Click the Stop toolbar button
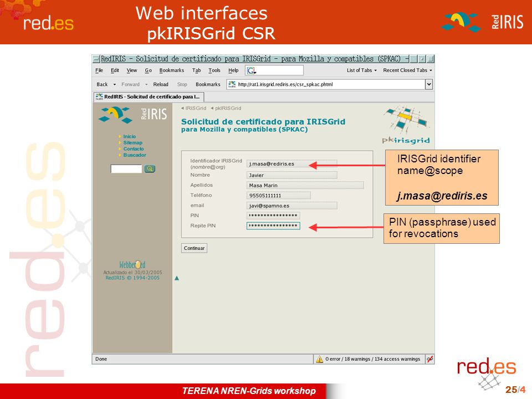 click(182, 84)
